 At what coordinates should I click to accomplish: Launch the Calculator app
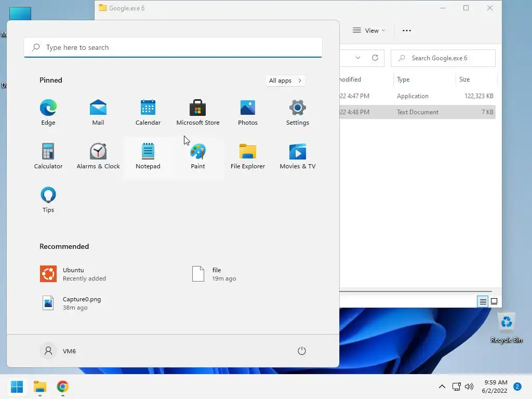tap(48, 156)
